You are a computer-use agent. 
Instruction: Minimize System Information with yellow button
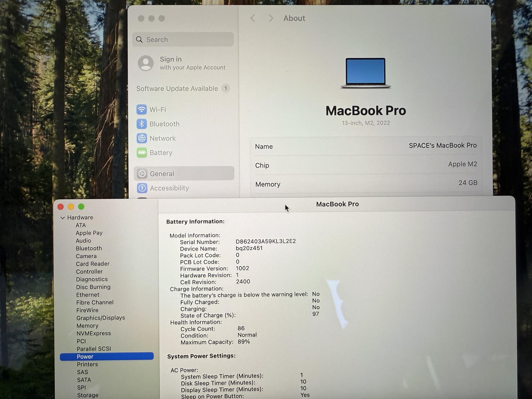[x=71, y=207]
